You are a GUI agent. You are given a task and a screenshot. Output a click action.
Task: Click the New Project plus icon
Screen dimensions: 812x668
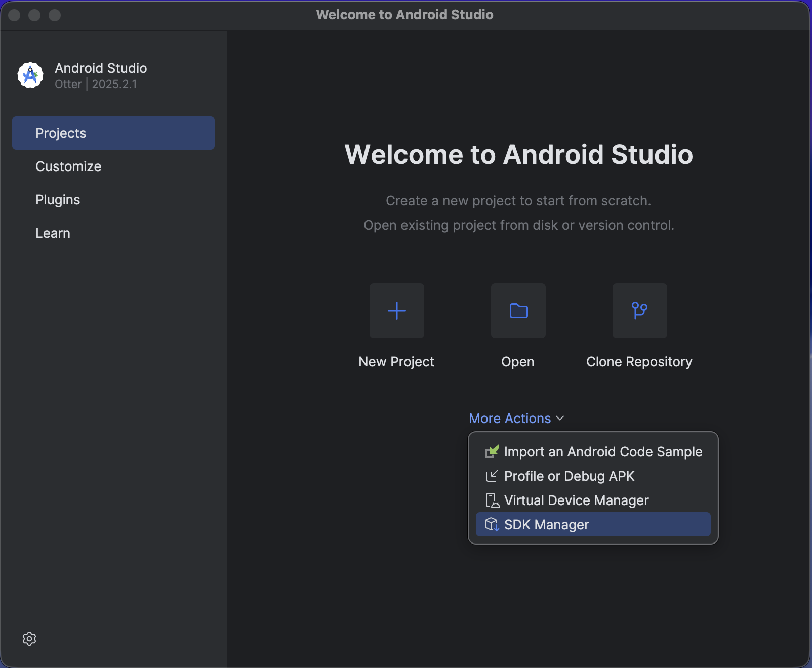point(397,311)
